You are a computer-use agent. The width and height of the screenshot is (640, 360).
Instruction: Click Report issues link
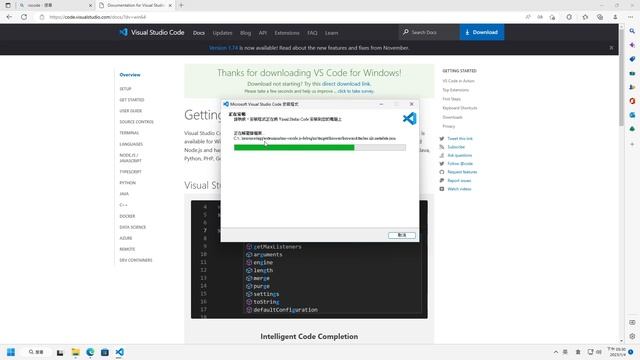point(459,180)
